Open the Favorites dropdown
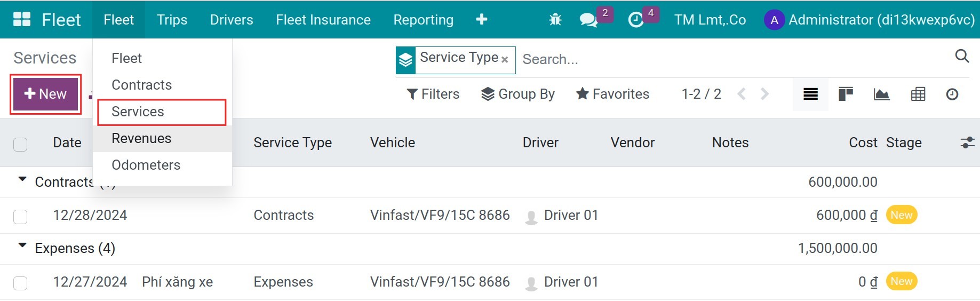 (x=612, y=94)
